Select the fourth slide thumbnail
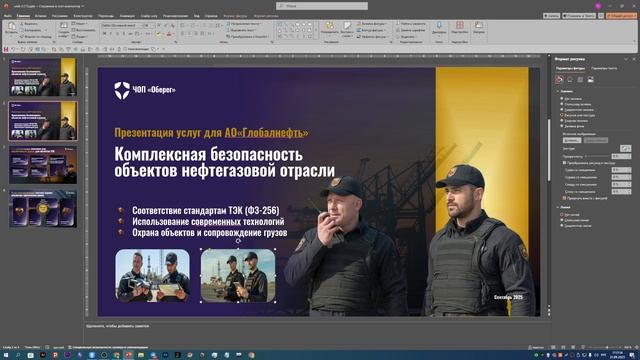This screenshot has height=360, width=640. [x=43, y=209]
